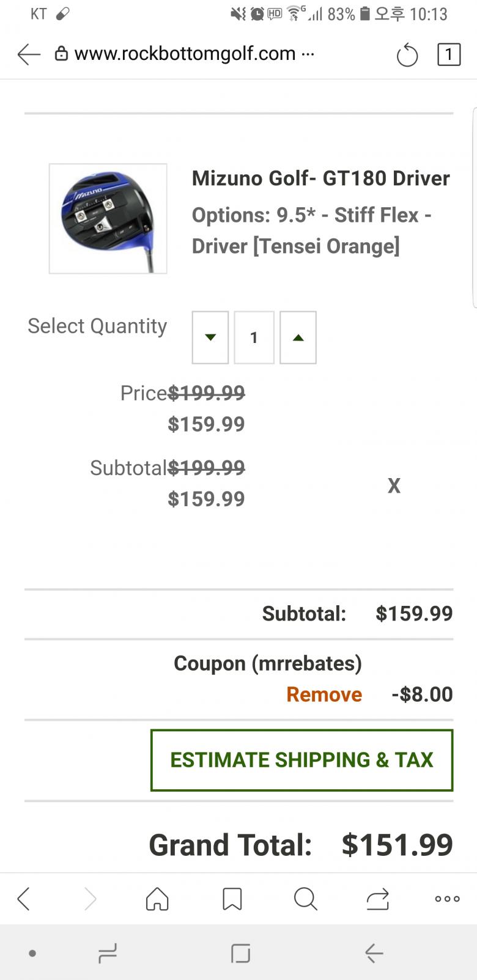Open browser bookmarks
The height and width of the screenshot is (980, 477).
232,899
